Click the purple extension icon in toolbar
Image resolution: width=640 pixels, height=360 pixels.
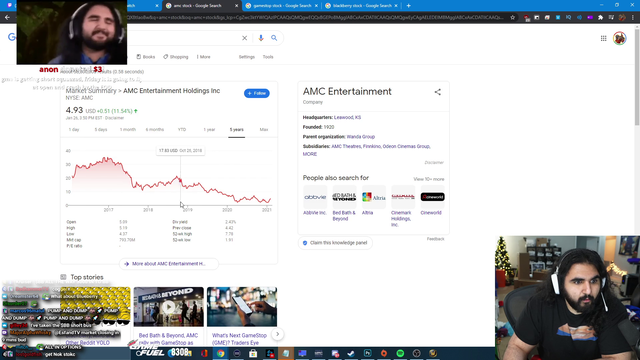590,18
